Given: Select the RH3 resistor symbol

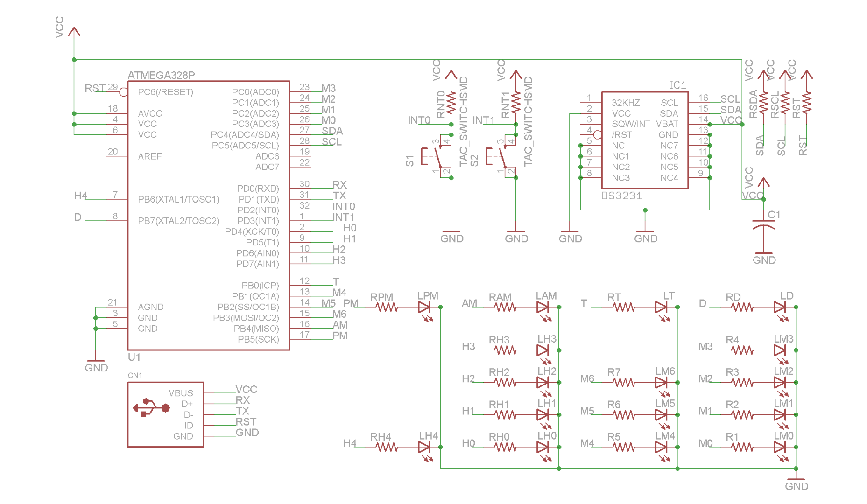Looking at the screenshot, I should pos(506,350).
